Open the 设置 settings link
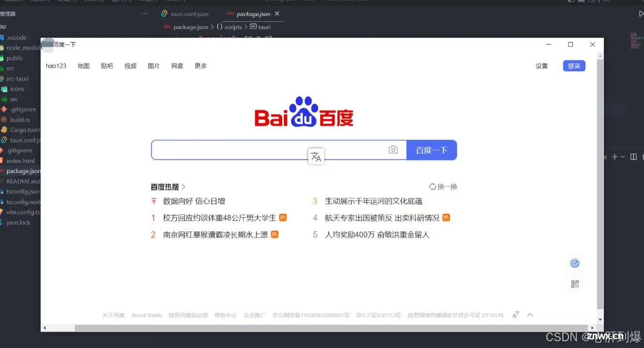This screenshot has height=348, width=644. click(542, 66)
